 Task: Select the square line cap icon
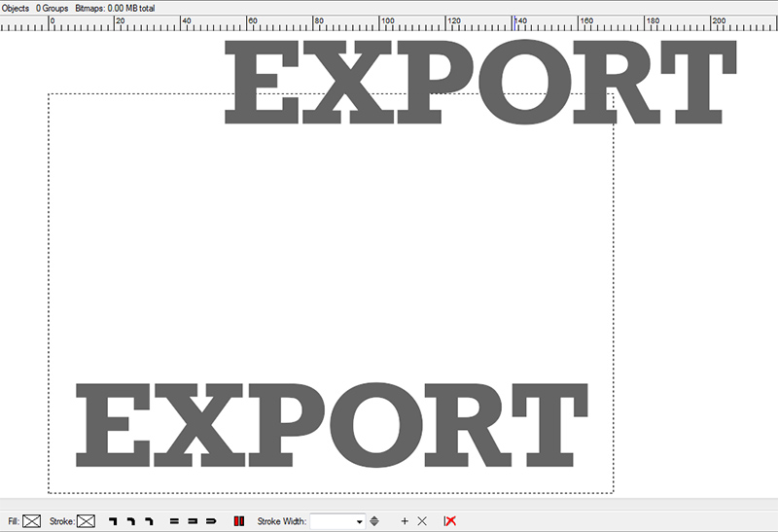click(193, 521)
